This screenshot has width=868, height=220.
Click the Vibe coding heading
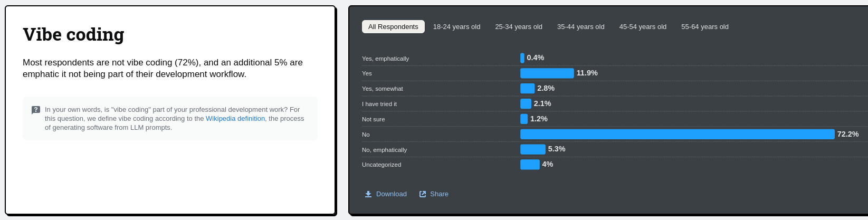[x=73, y=34]
